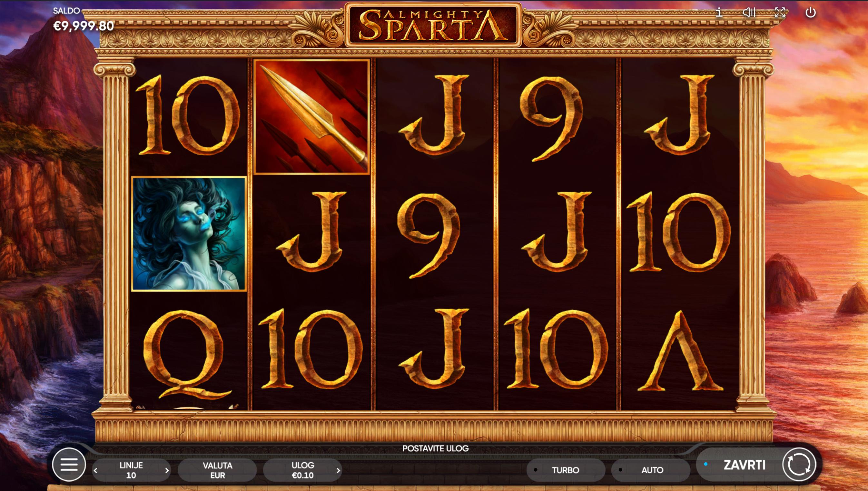The height and width of the screenshot is (491, 868).
Task: Click the A symbol on last reel
Action: (x=680, y=351)
